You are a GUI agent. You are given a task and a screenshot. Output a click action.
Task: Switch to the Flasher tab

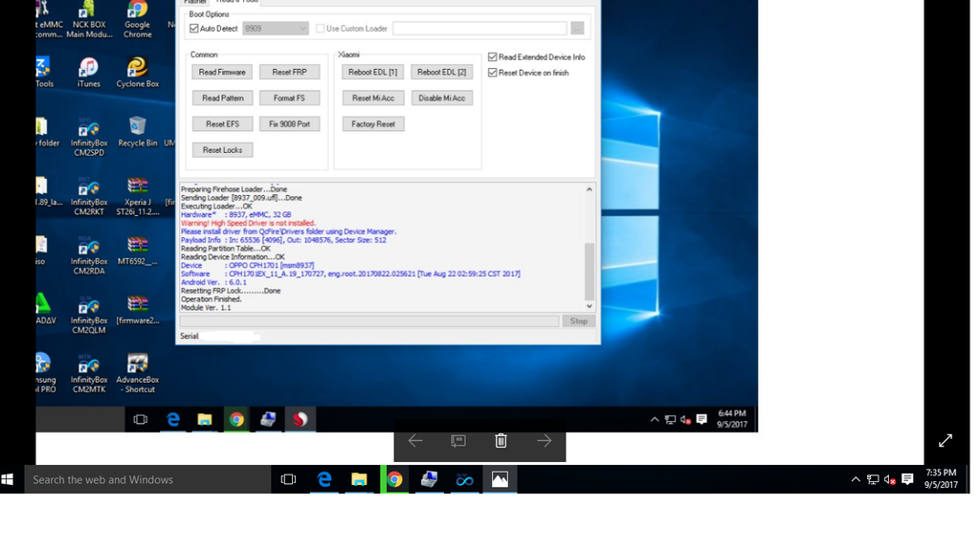(x=195, y=2)
